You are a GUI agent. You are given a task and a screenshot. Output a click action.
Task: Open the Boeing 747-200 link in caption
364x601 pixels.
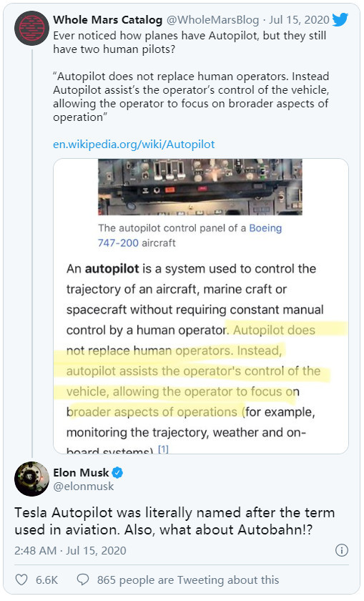190,235
